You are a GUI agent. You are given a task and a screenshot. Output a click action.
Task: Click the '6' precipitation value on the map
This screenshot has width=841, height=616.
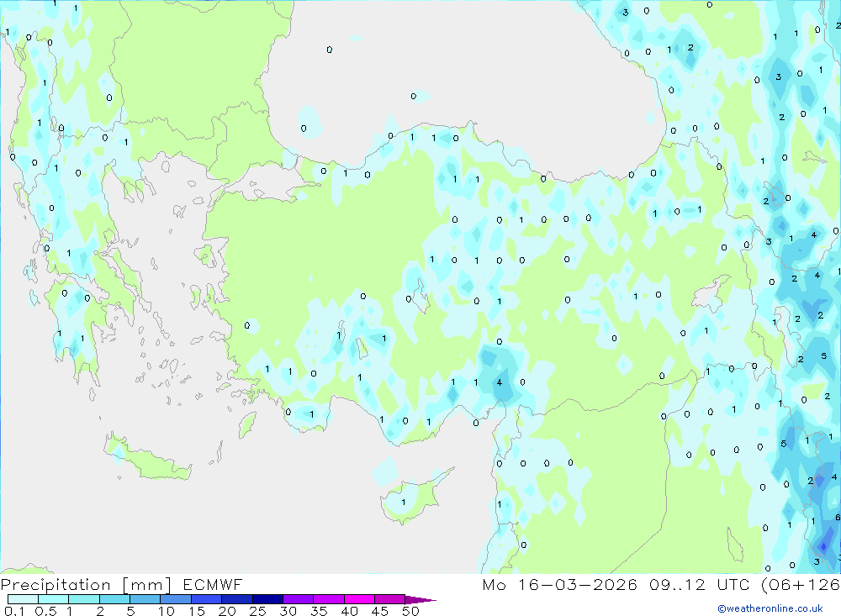(838, 518)
